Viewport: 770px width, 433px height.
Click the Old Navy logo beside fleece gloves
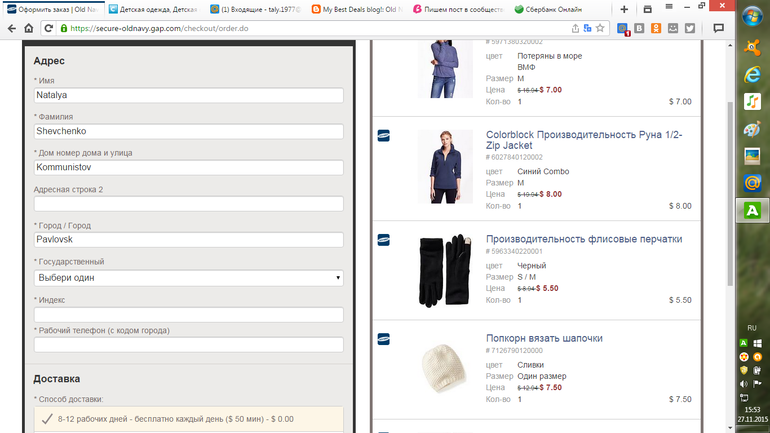[x=383, y=240]
